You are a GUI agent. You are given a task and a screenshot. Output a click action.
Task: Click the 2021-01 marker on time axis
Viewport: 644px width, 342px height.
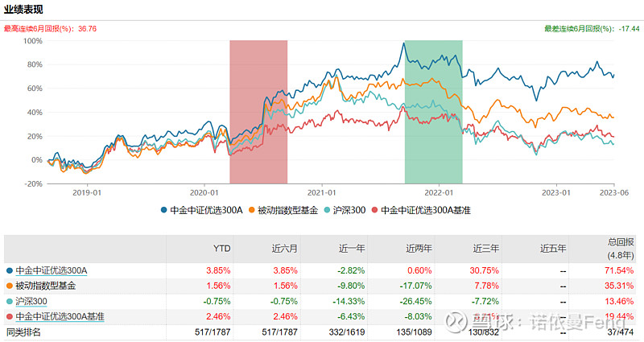click(x=322, y=193)
